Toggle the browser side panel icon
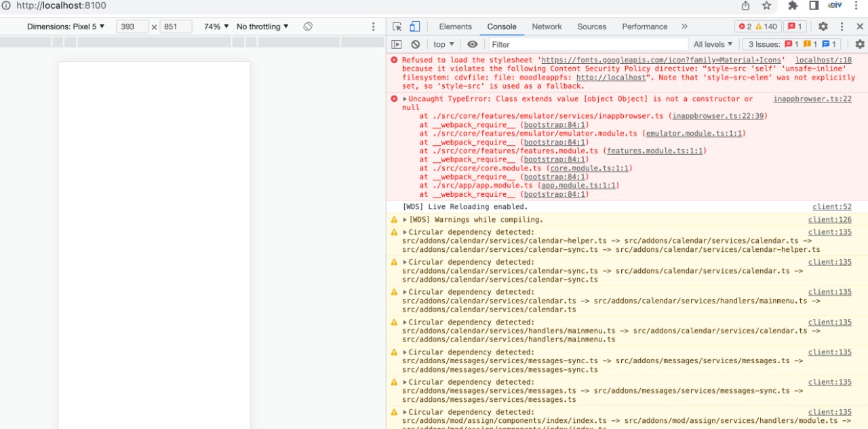 pyautogui.click(x=814, y=5)
